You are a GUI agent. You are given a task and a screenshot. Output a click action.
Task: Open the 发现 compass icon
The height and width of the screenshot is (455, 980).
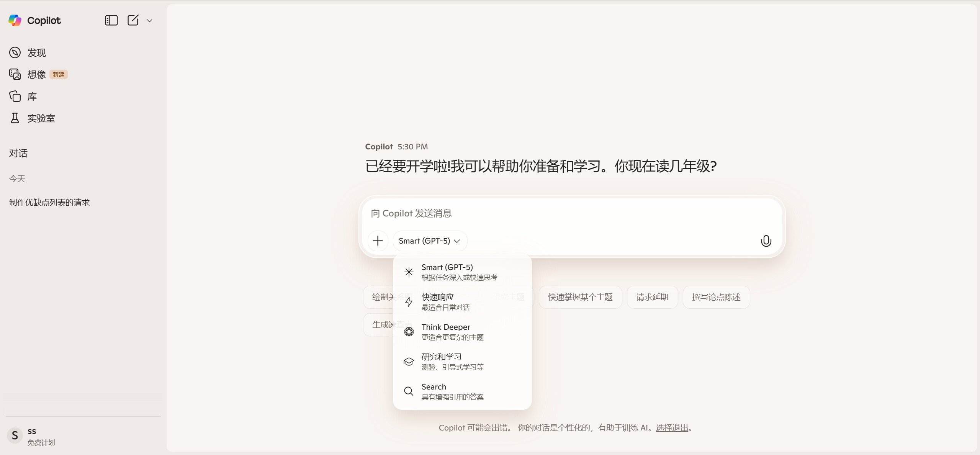pos(15,52)
